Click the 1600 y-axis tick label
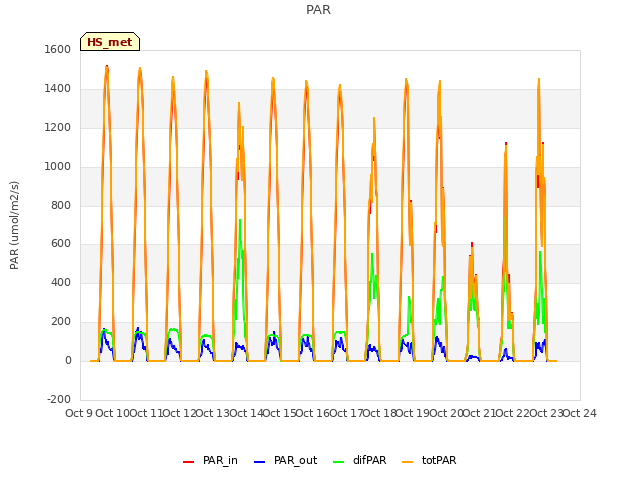Image resolution: width=640 pixels, height=480 pixels. tap(58, 49)
